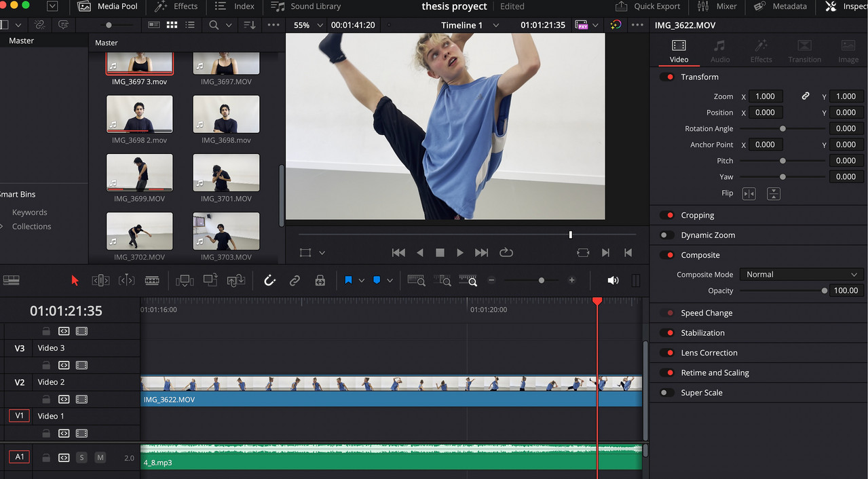Viewport: 868px width, 479px height.
Task: Click the Quick Export button
Action: (647, 7)
